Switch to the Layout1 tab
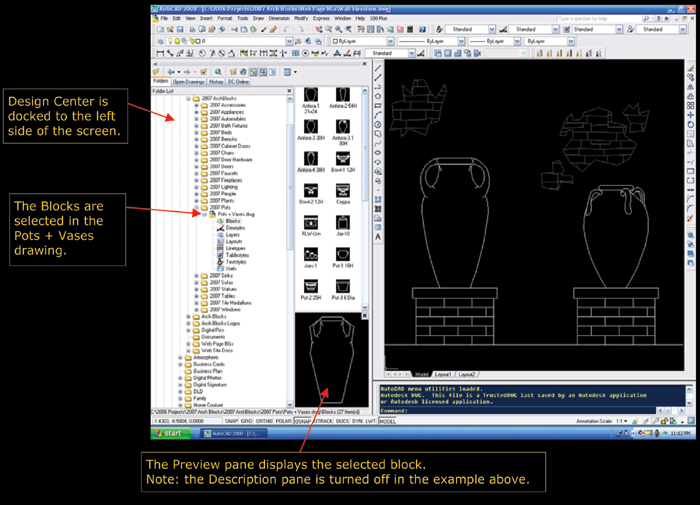The height and width of the screenshot is (505, 700). click(443, 374)
